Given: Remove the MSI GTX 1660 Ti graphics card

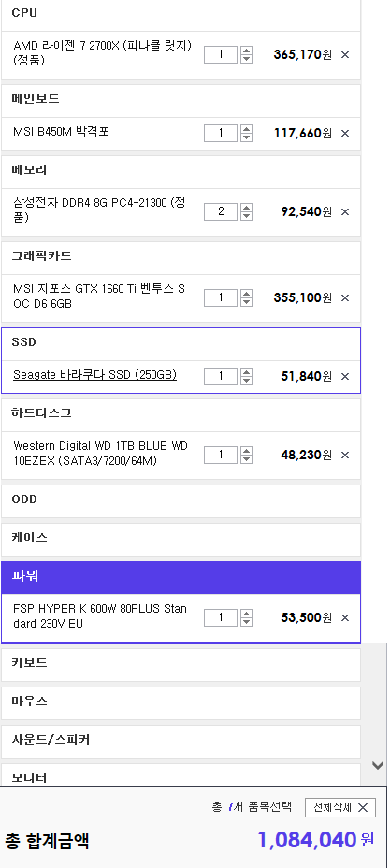Looking at the screenshot, I should pyautogui.click(x=345, y=298).
